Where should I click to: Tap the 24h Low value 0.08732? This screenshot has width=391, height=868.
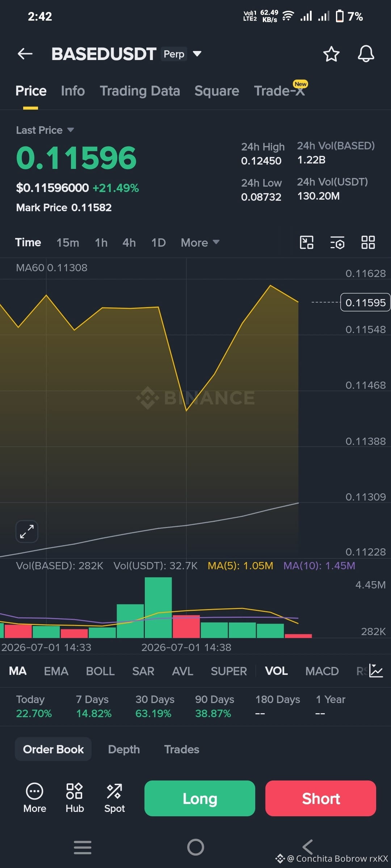(x=261, y=197)
